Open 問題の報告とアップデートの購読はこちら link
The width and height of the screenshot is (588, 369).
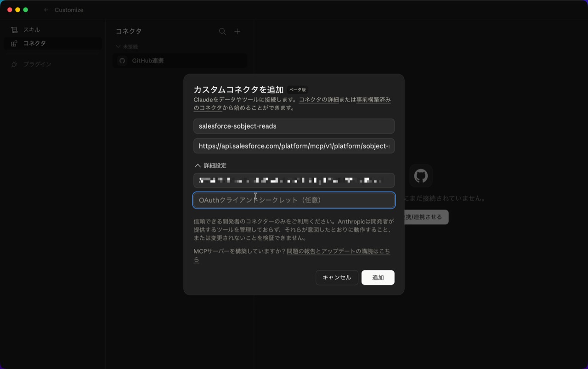click(x=338, y=251)
